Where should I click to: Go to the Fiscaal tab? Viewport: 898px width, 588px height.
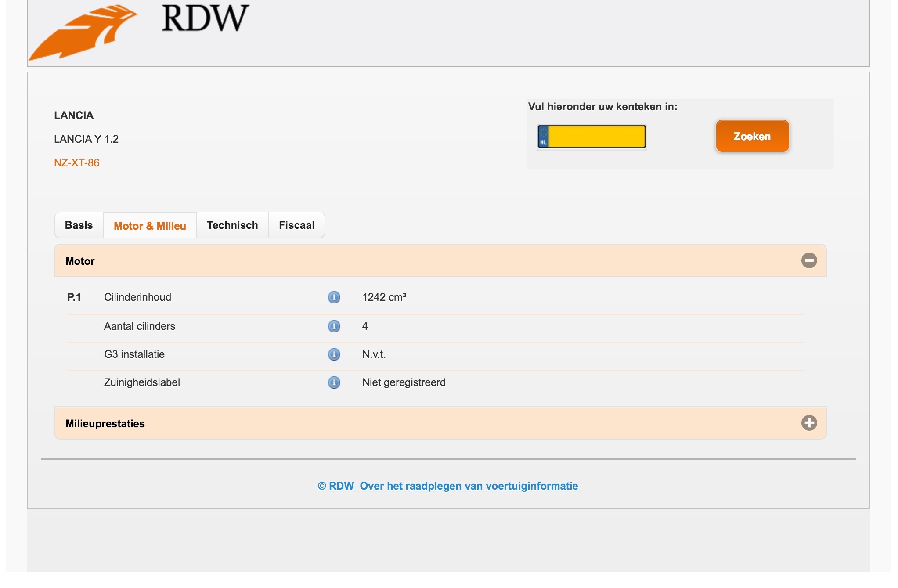tap(297, 225)
